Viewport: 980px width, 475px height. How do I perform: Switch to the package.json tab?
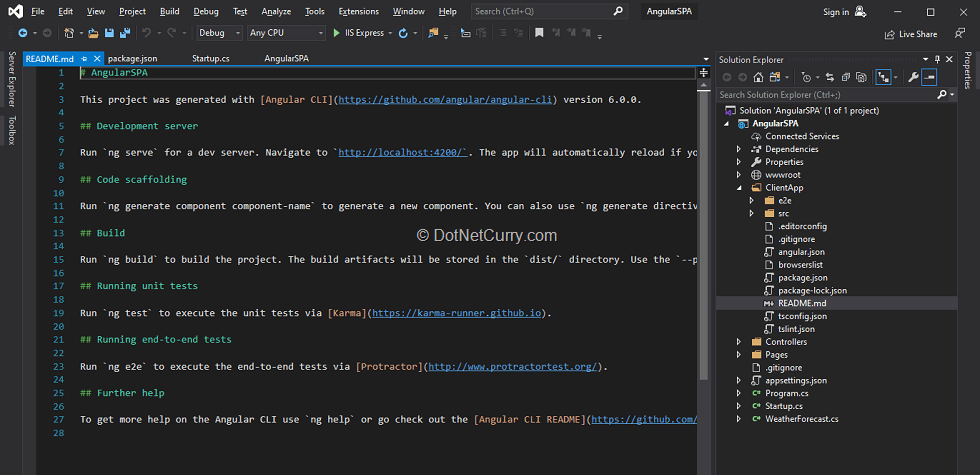click(132, 59)
